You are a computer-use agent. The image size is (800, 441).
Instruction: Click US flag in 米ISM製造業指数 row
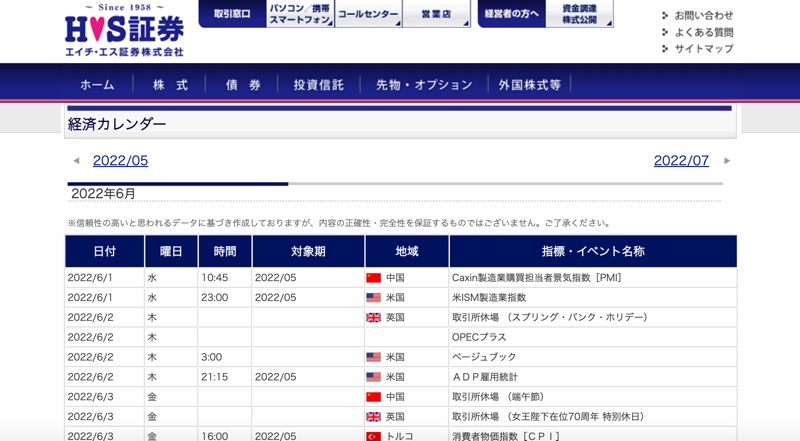click(x=373, y=298)
